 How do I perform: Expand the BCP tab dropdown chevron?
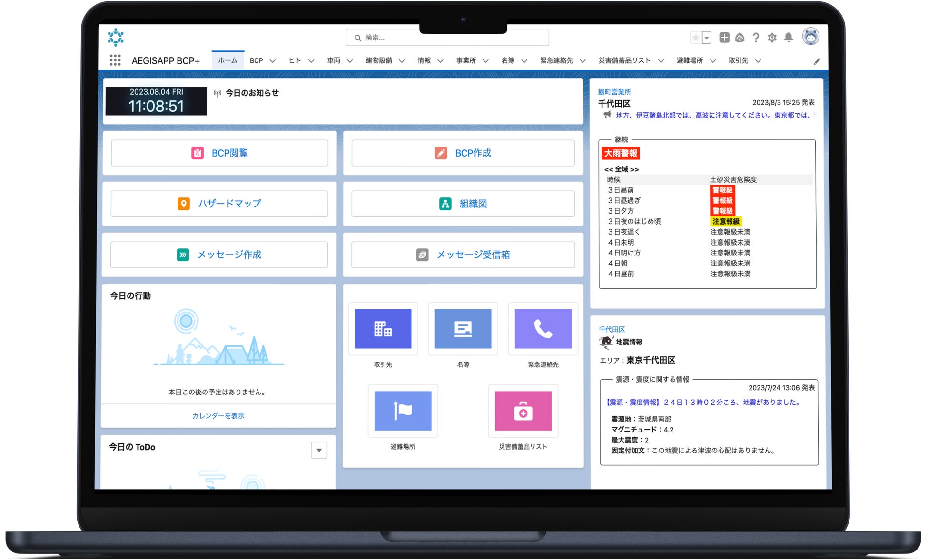click(x=273, y=61)
